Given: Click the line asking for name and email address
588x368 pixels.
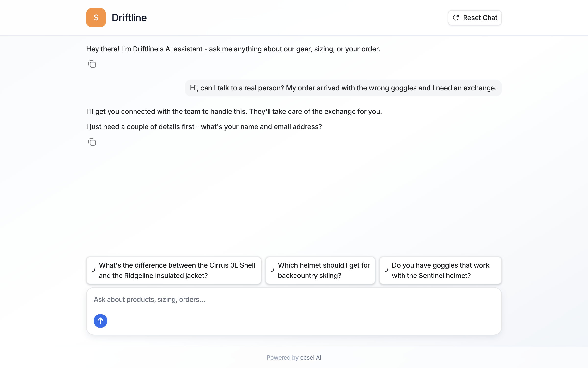Looking at the screenshot, I should point(204,127).
